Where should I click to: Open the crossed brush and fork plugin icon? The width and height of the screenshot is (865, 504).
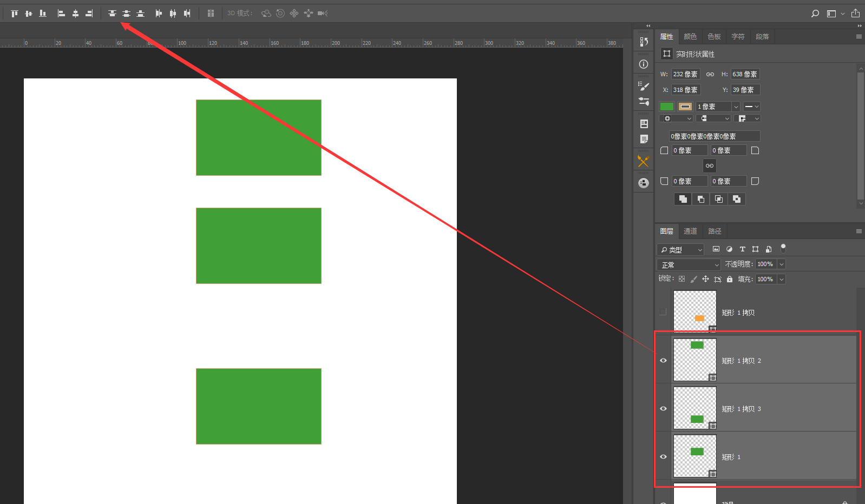click(644, 161)
